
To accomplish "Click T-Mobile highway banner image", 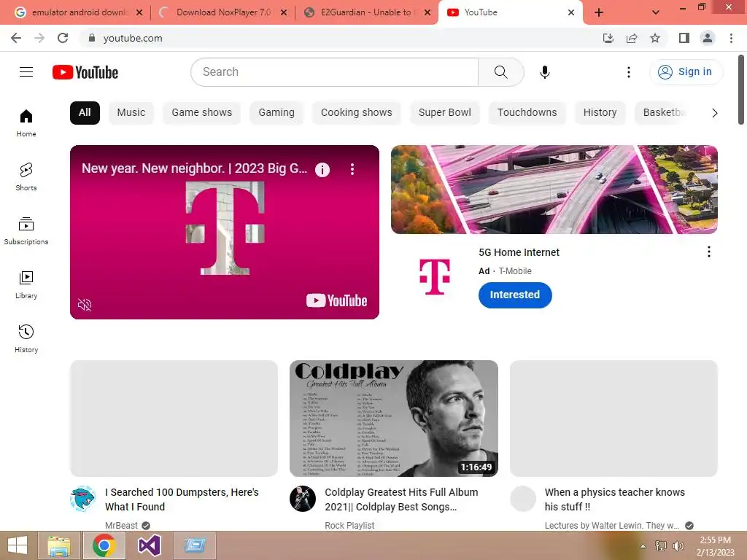I will click(x=554, y=190).
